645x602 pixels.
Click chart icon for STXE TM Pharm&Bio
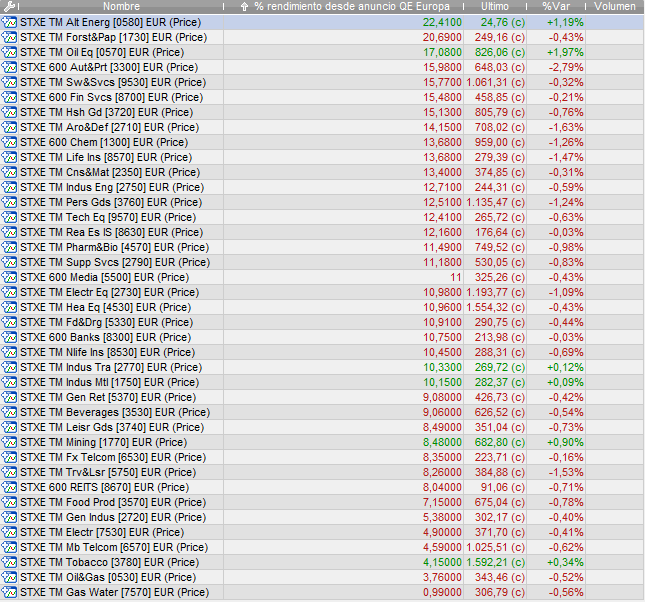coord(9,248)
